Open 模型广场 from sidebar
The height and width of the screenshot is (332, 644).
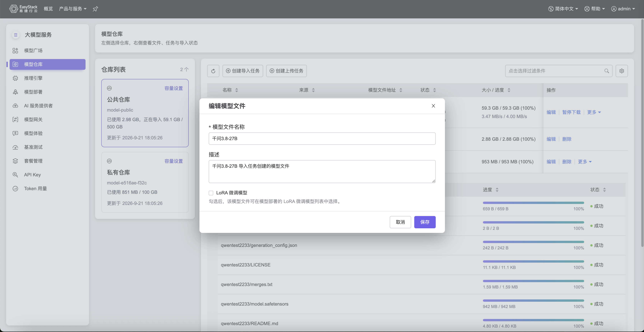[33, 50]
